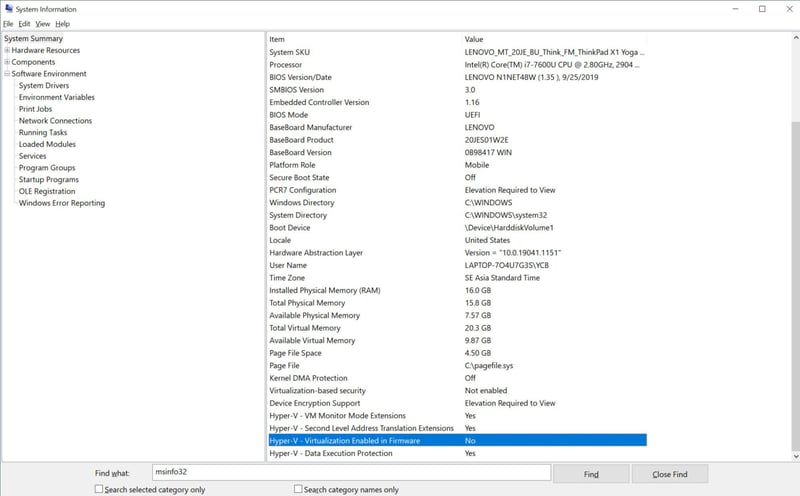Open the Help menu
Viewport: 800px width, 496px height.
click(x=62, y=23)
